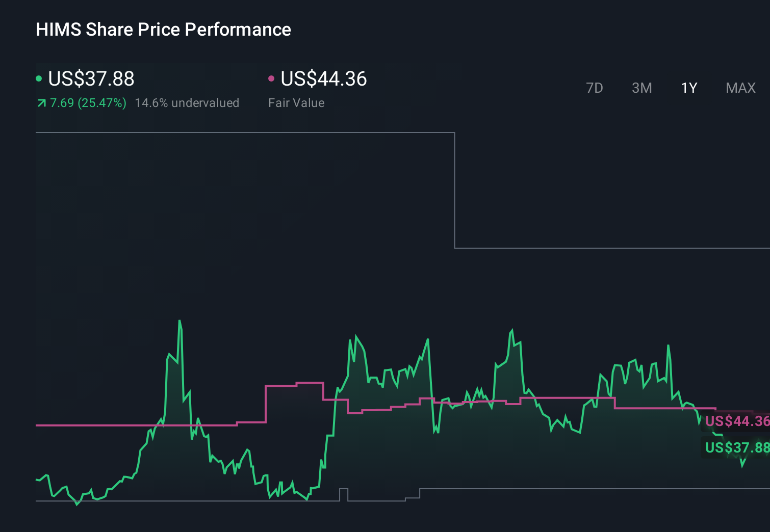Select the 1Y time range tab
Screen dimensions: 770x532
688,88
